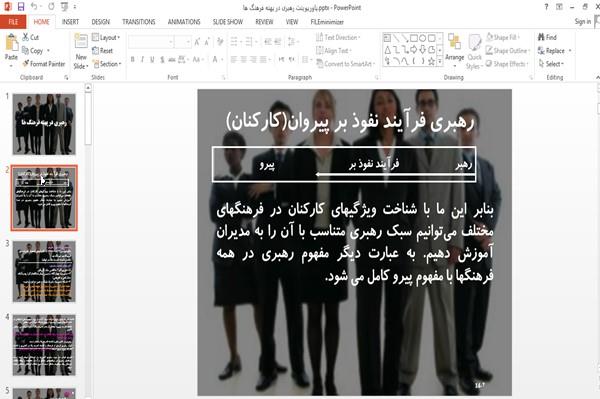Select the star shape in shapes gallery
Screen dimensions: 600x399
[x=431, y=61]
